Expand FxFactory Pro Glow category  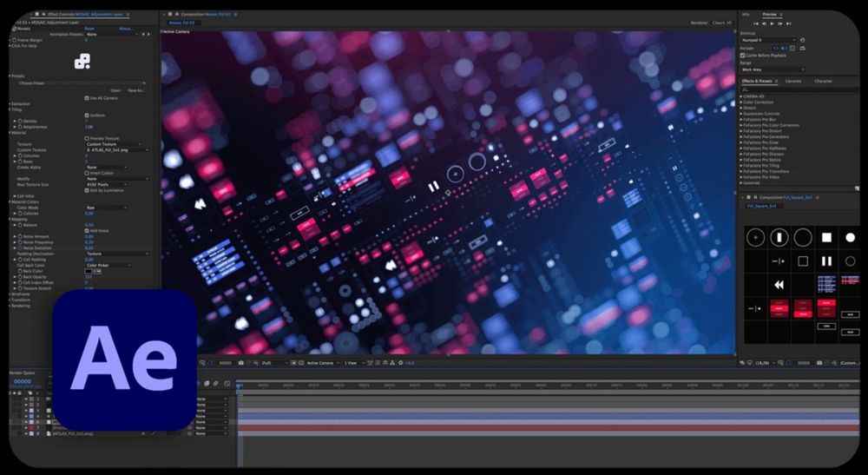click(741, 142)
